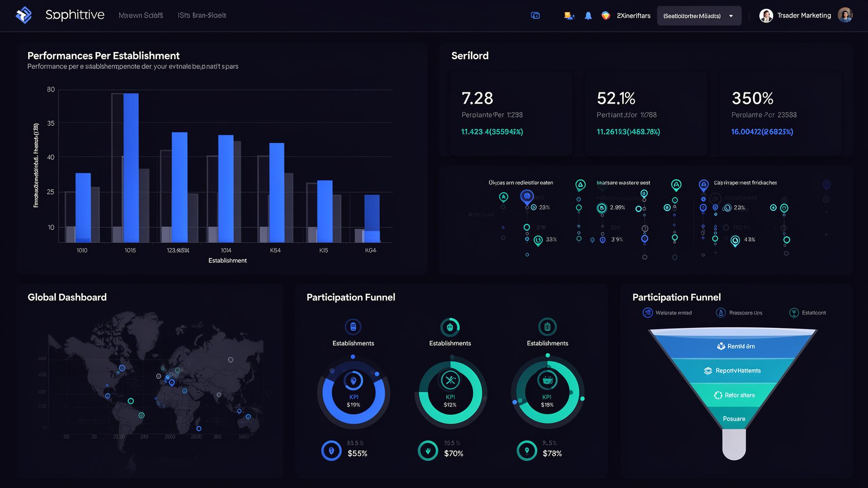The width and height of the screenshot is (868, 488).
Task: Click the pin icon beside $78%
Action: coord(527,450)
